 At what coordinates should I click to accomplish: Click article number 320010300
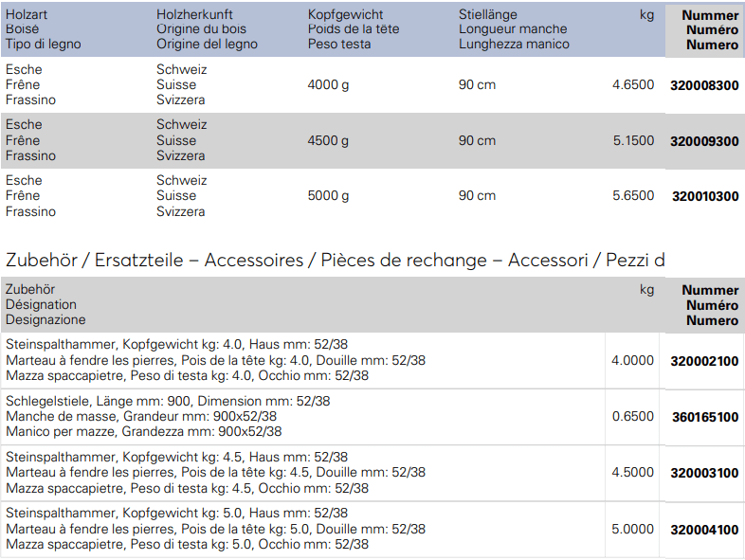[705, 196]
